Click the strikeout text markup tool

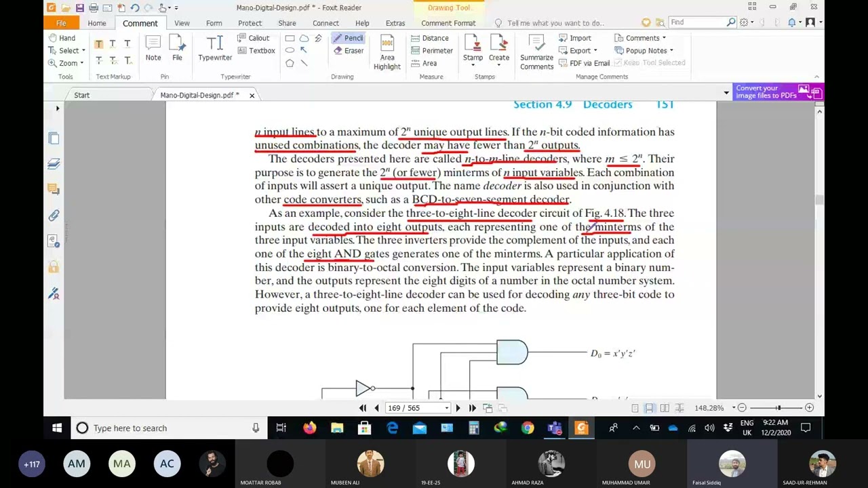pos(99,60)
